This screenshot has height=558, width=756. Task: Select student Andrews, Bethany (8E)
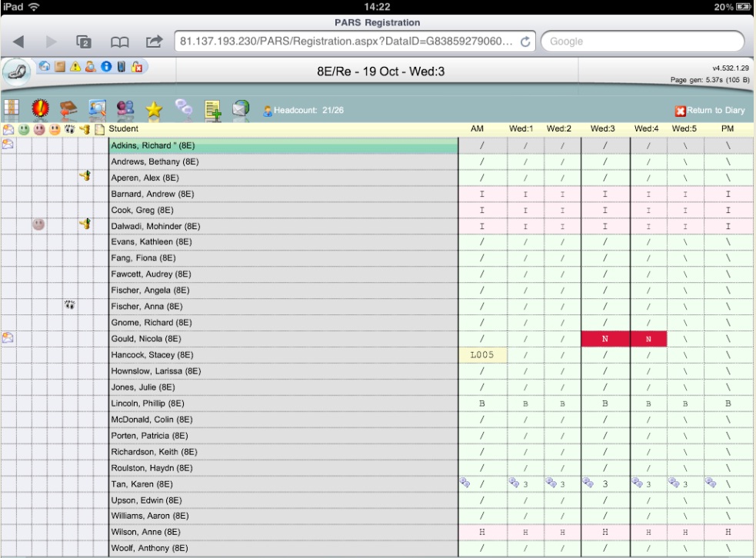coord(284,161)
